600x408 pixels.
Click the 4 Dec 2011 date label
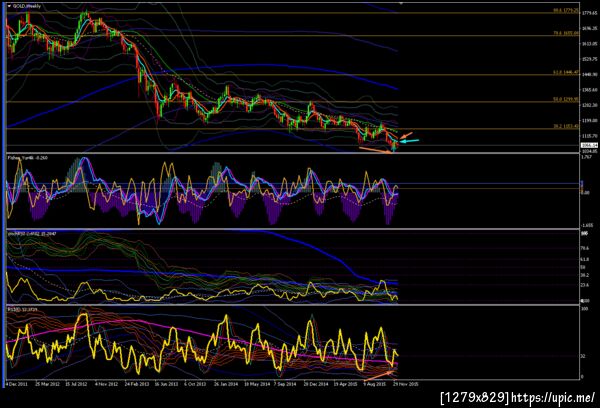(x=16, y=384)
